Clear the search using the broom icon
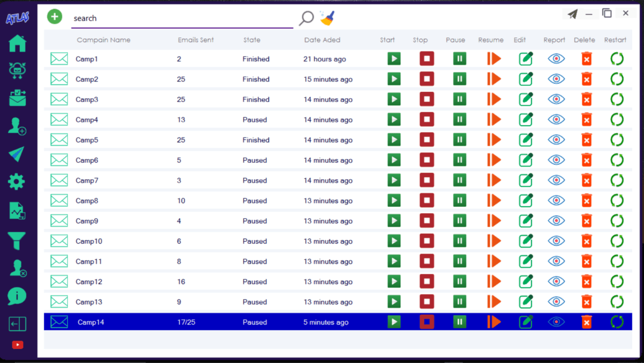This screenshot has height=363, width=644. 327,18
